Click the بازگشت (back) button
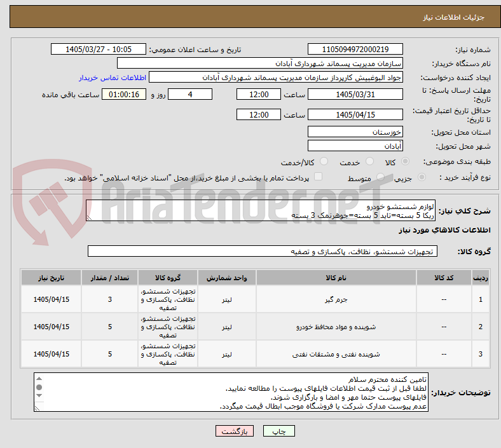 (x=235, y=431)
